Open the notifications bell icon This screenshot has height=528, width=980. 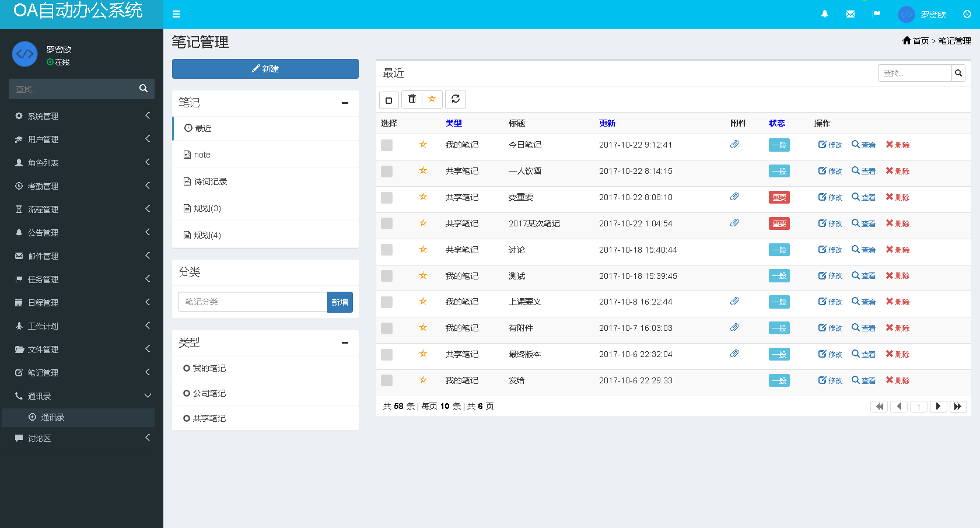pyautogui.click(x=824, y=14)
